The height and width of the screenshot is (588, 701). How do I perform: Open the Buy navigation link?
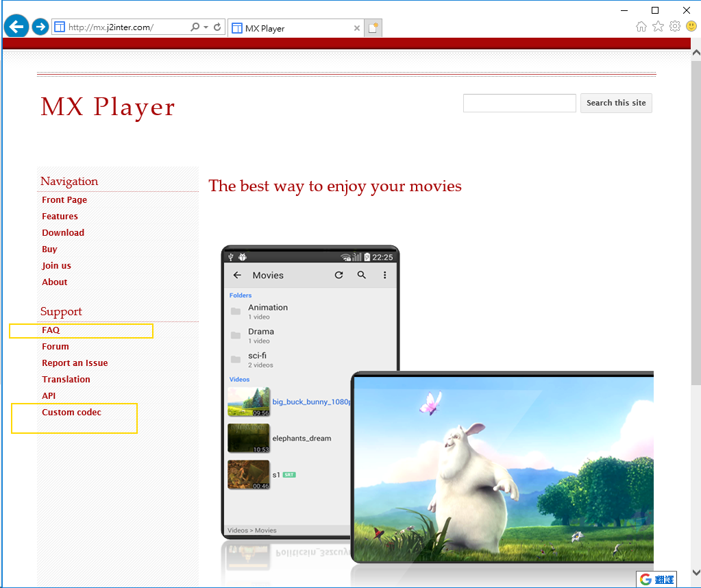[x=49, y=249]
